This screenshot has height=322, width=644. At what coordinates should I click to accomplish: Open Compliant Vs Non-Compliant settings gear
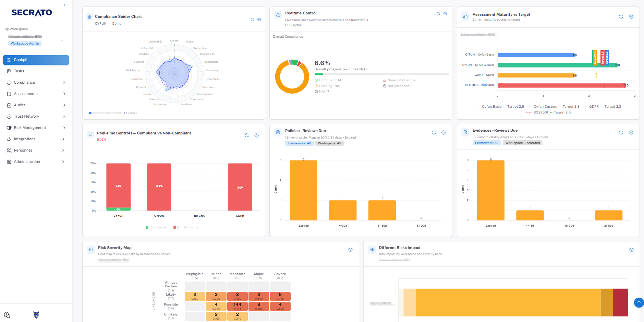[x=256, y=135]
